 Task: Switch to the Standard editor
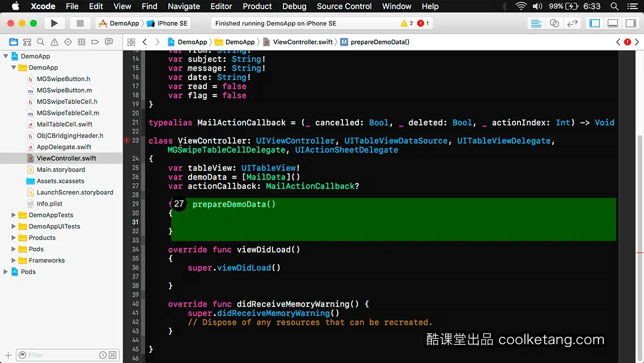(x=536, y=23)
